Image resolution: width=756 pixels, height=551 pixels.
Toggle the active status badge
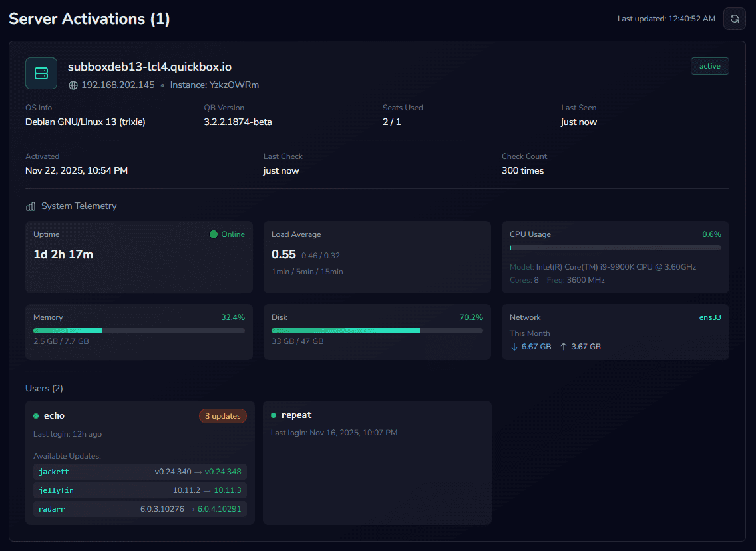click(x=709, y=65)
